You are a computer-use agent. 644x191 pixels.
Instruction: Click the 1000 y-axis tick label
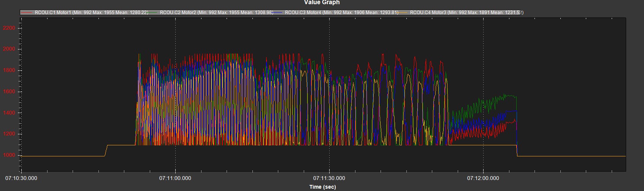9,155
